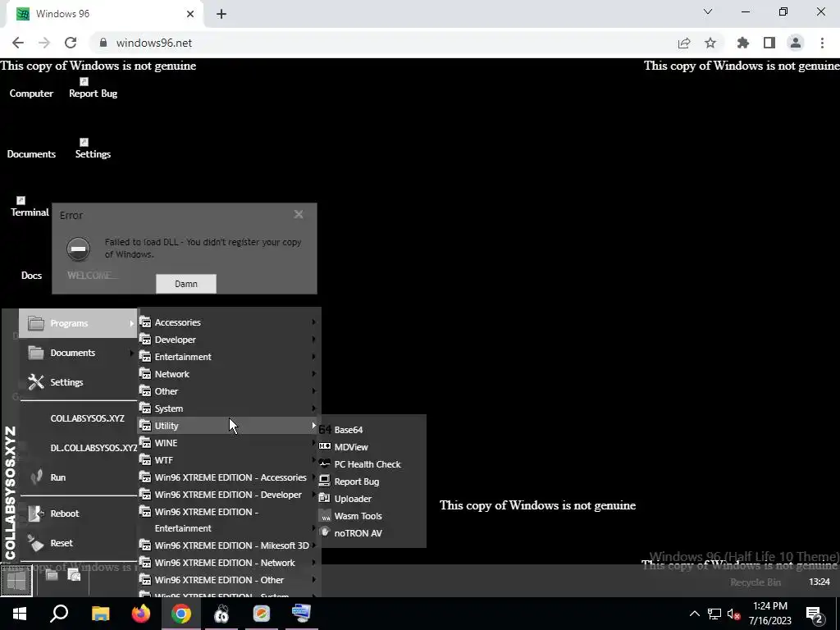
Task: Open the Settings desktop shortcut
Action: 93,149
